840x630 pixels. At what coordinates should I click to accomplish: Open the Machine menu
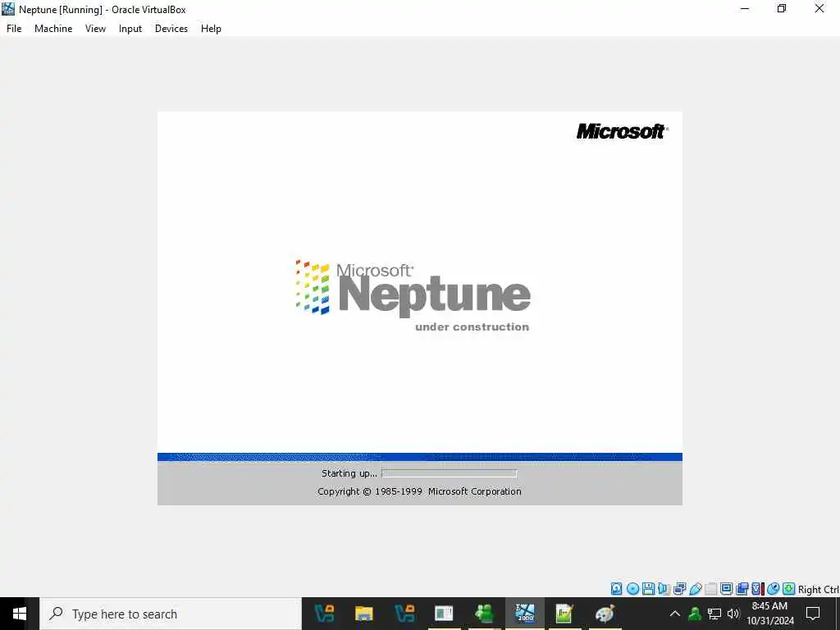click(53, 29)
